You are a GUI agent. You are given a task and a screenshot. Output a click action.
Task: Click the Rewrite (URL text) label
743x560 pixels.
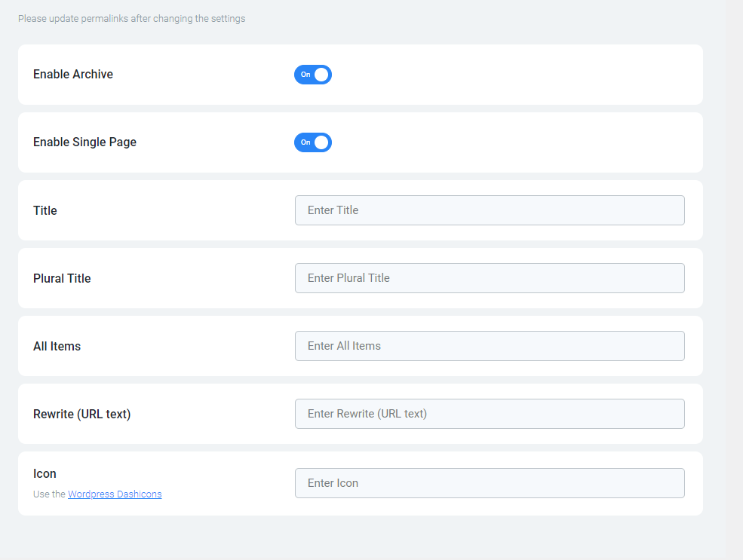pos(82,415)
